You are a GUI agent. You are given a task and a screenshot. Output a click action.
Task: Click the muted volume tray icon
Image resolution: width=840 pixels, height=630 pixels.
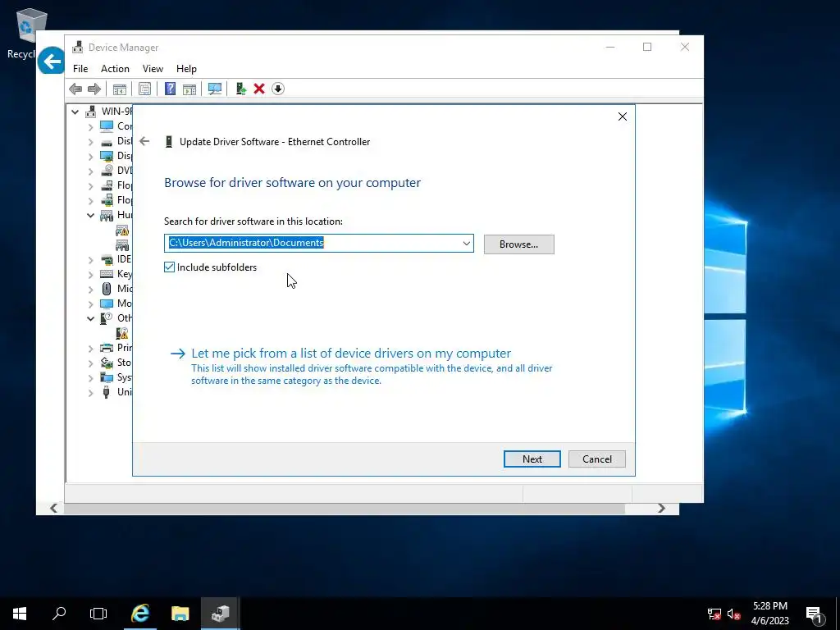(x=734, y=614)
